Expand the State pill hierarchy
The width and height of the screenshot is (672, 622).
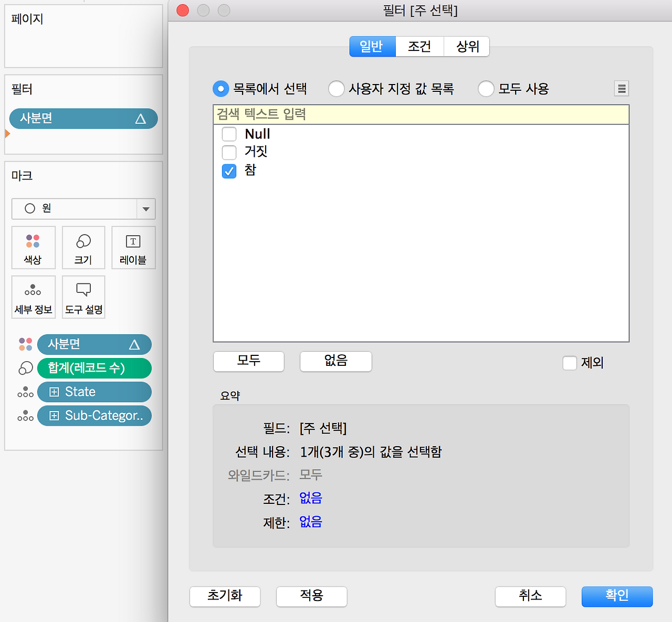click(x=54, y=392)
